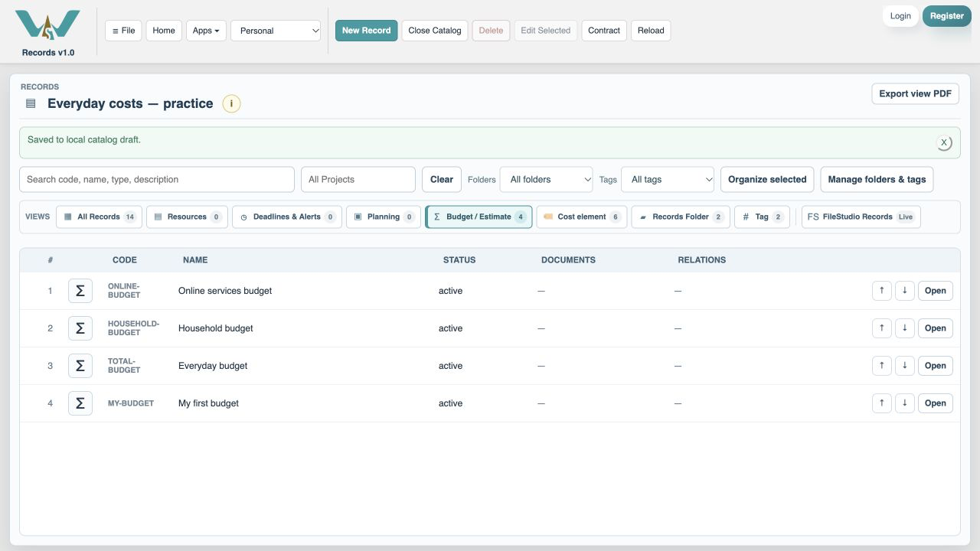Click the info icon beside Everyday costs title

point(231,104)
